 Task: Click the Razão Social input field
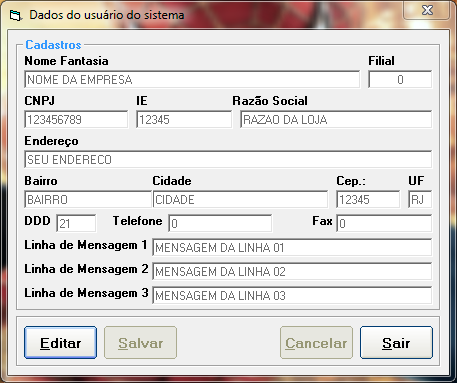pos(336,119)
